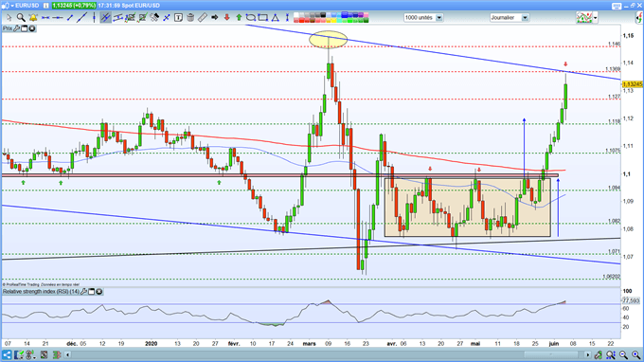Image resolution: width=644 pixels, height=362 pixels.
Task: Select the Fibonacci retracement tool with checkmark
Action: (130, 18)
